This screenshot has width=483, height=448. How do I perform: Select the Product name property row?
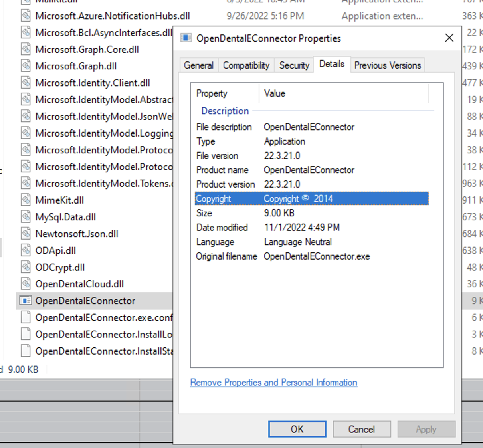(x=311, y=170)
